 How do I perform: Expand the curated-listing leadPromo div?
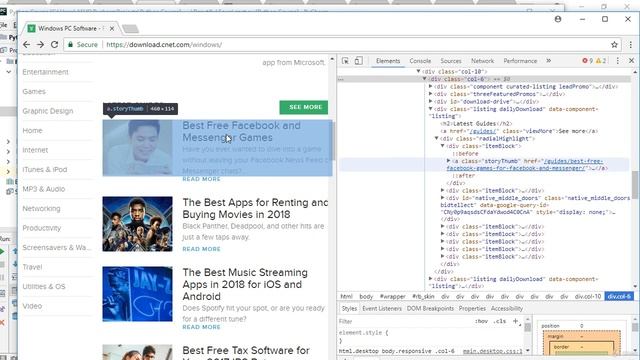pyautogui.click(x=431, y=87)
